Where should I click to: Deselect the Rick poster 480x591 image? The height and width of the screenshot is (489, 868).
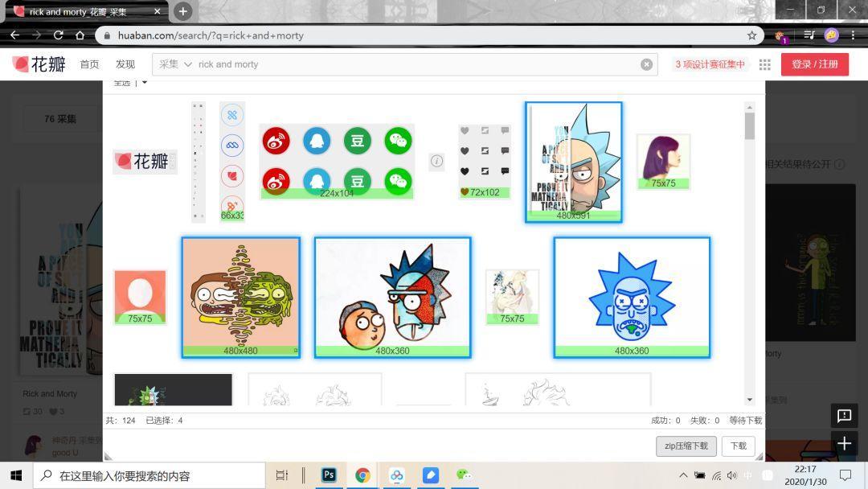click(573, 162)
